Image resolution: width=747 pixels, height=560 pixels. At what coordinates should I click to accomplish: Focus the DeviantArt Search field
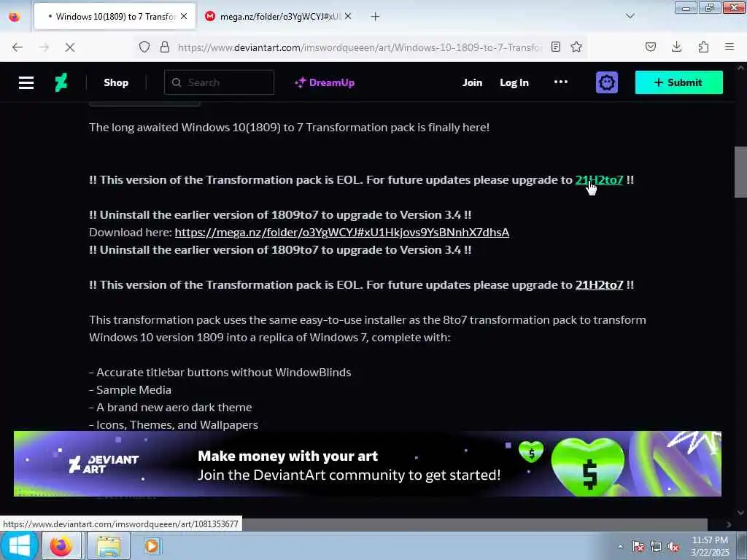[x=219, y=82]
